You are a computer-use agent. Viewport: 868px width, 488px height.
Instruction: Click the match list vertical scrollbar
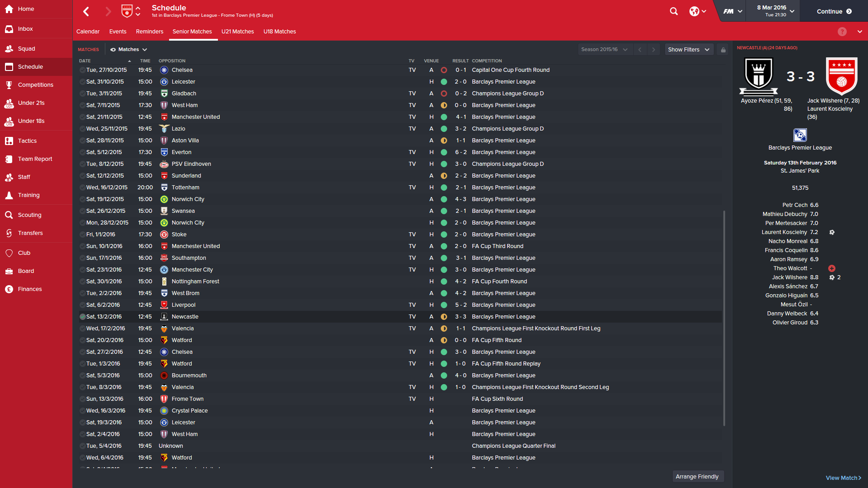[724, 318]
